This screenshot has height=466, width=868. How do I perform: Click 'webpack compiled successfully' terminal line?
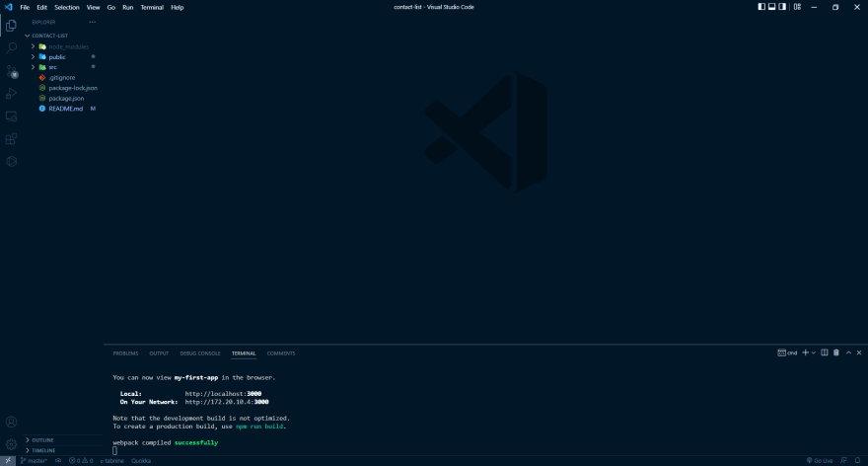[166, 442]
